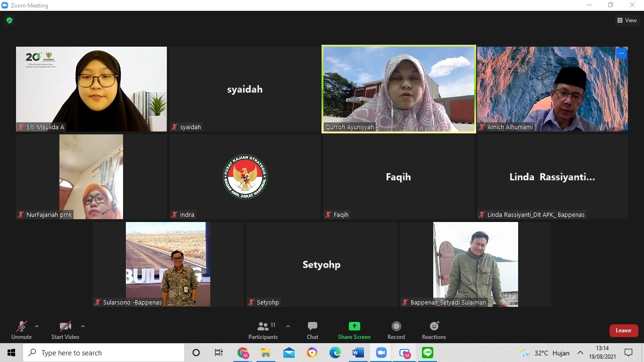Show hidden system tray icons

(580, 353)
